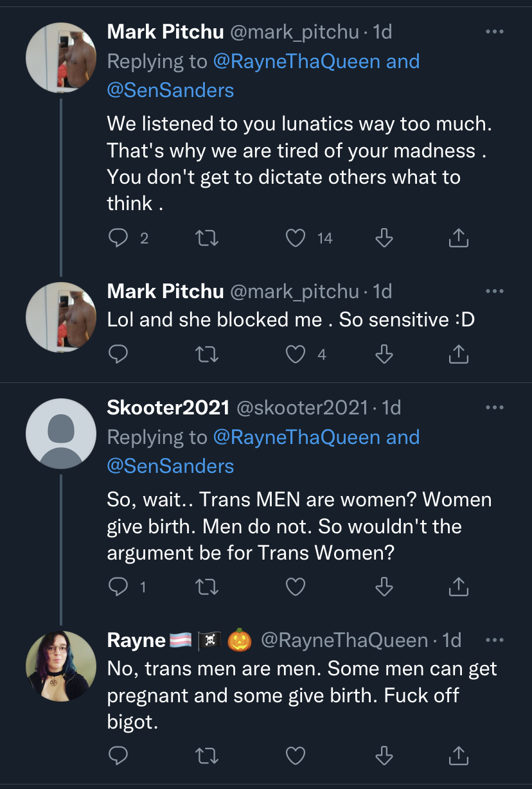
Task: View Rayne's profile picture
Action: point(60,666)
